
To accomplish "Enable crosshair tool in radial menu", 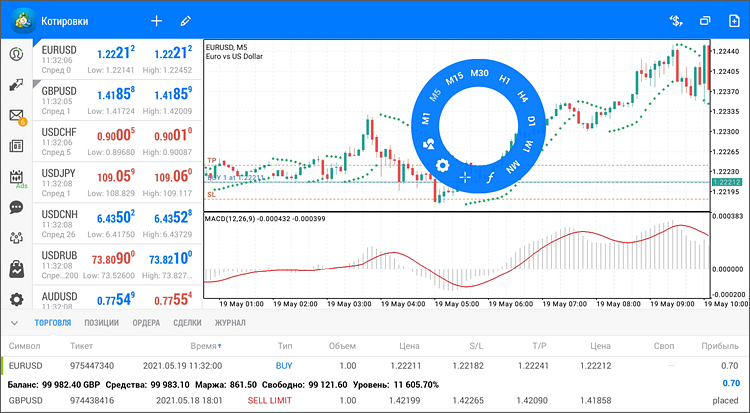I will tap(464, 178).
